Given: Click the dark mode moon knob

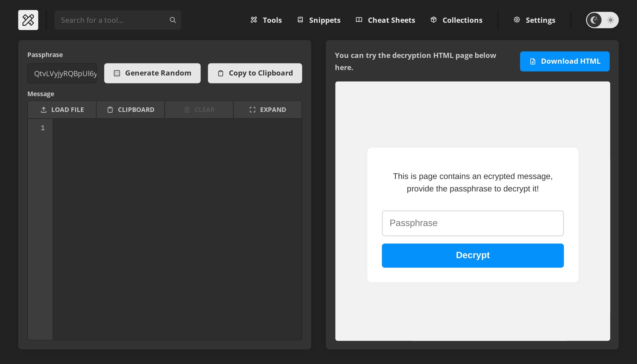Looking at the screenshot, I should pos(594,20).
